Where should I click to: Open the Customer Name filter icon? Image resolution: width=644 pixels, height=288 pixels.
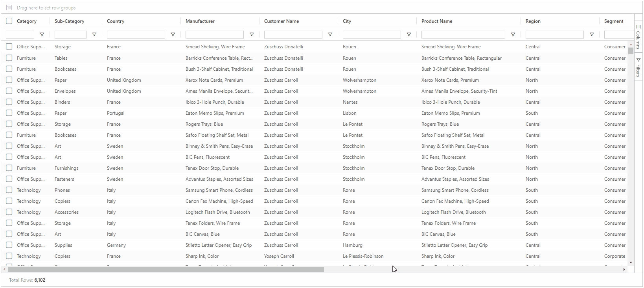[330, 35]
